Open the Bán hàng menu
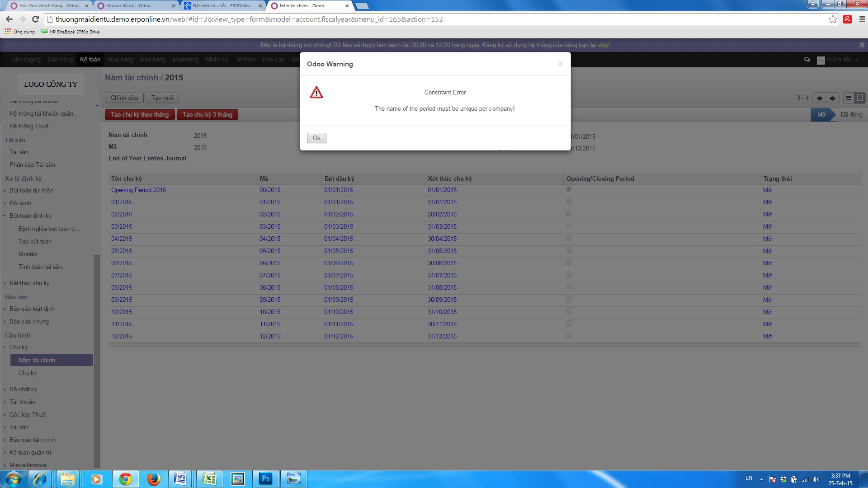The image size is (868, 488). click(x=60, y=59)
